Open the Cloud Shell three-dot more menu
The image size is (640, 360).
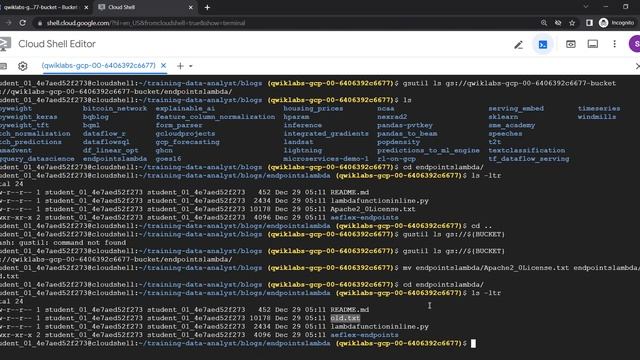614,44
